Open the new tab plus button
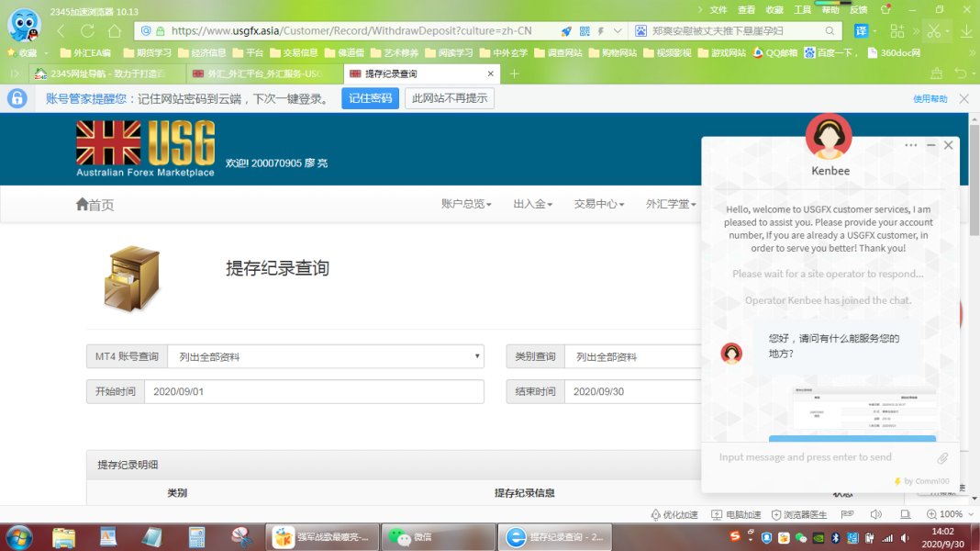Viewport: 980px width, 551px height. pos(514,73)
